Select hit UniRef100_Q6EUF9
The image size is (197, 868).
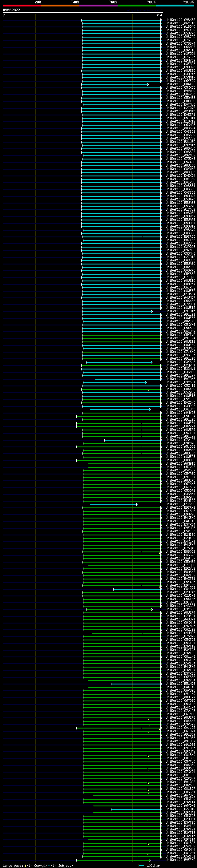coord(180,332)
